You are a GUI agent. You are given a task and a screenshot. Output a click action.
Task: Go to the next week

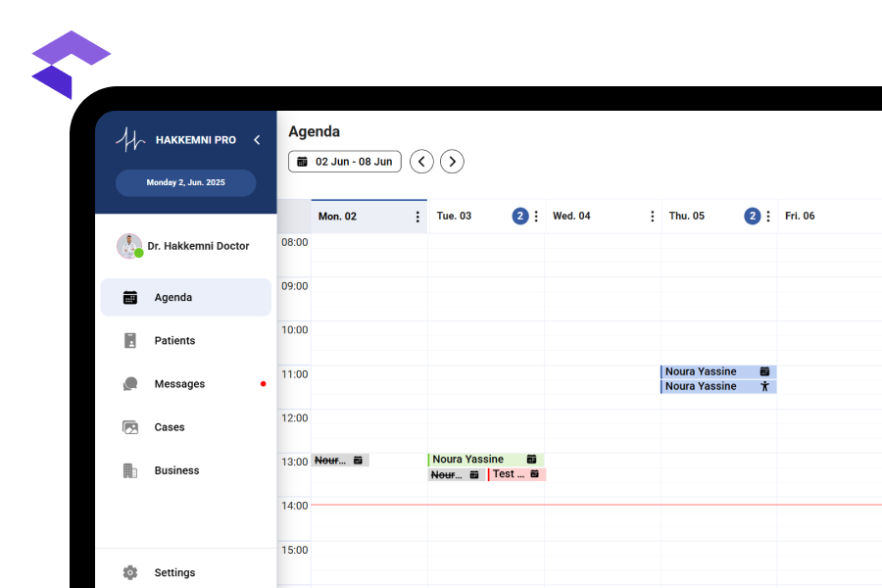click(452, 162)
